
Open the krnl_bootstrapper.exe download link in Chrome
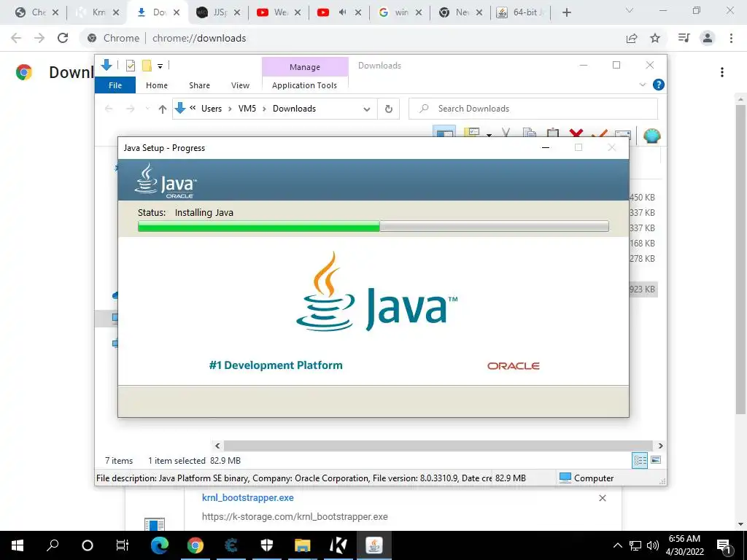(x=248, y=497)
